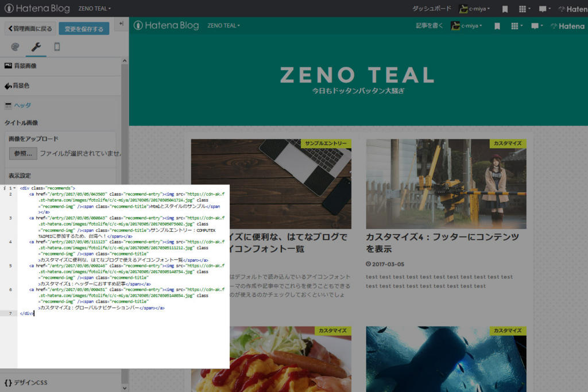Expand the デザインCSS section
The height and width of the screenshot is (392, 588).
61,383
